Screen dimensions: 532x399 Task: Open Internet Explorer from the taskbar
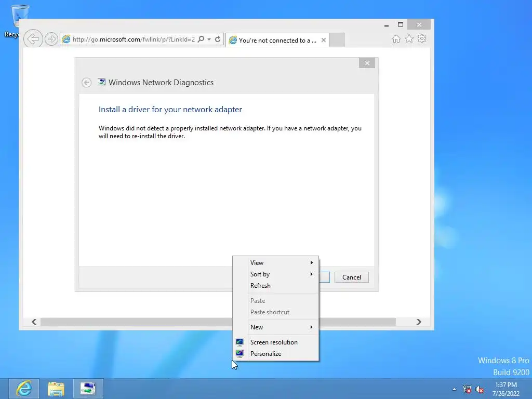pyautogui.click(x=24, y=389)
